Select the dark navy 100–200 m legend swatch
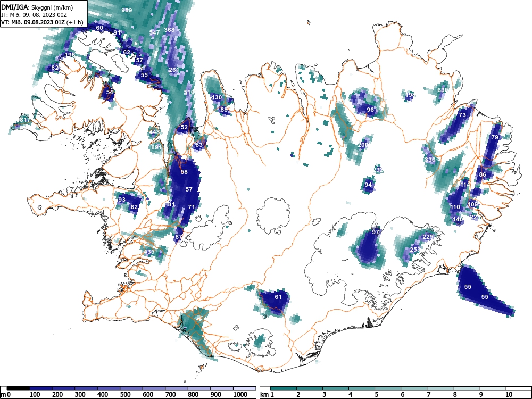The image size is (532, 399). point(41,388)
